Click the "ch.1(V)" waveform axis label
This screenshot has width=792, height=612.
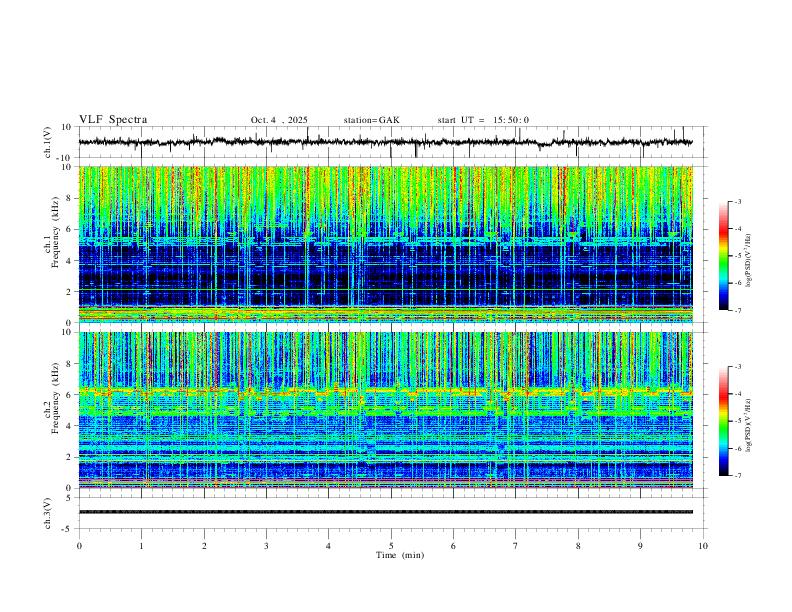(48, 142)
